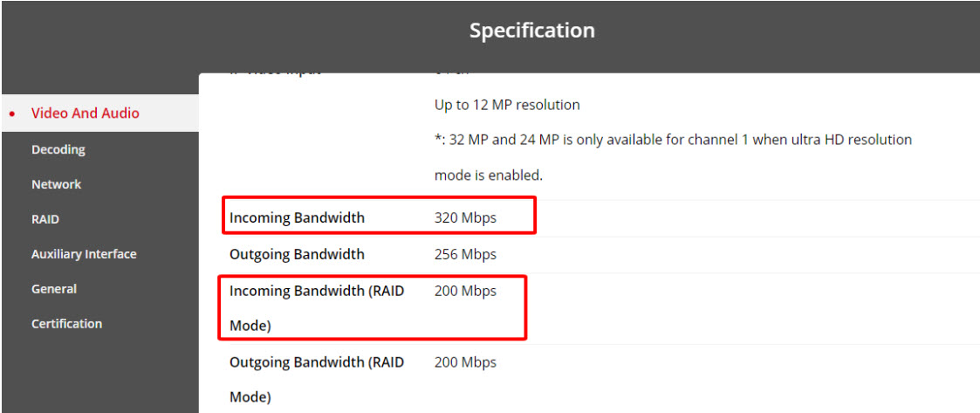Click the red bullet beside Video And Audio
This screenshot has height=413, width=980.
click(11, 114)
